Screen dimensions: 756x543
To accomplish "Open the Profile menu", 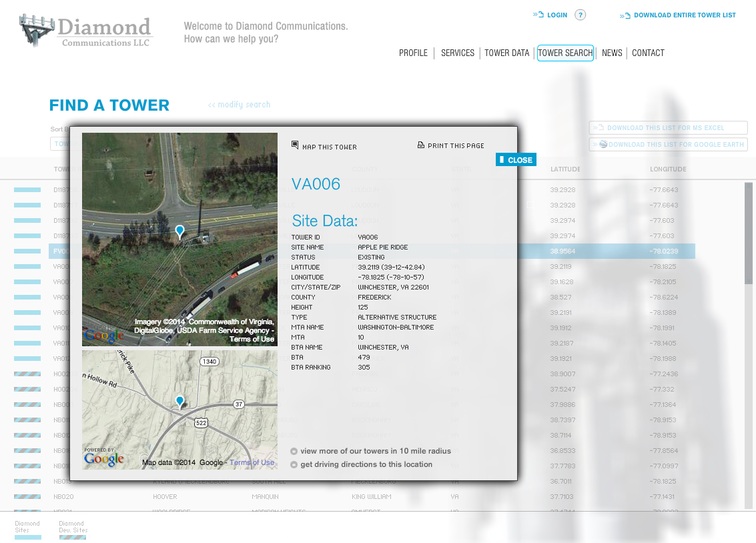I will 413,53.
